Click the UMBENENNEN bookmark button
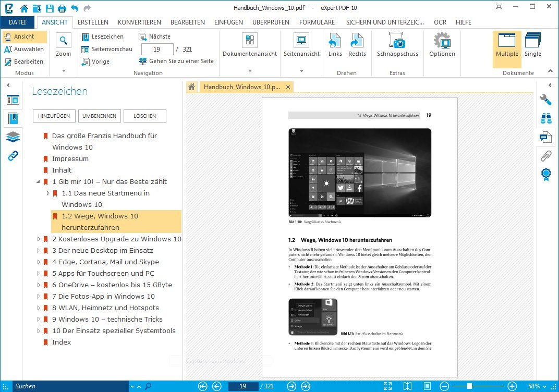559x392 pixels. [x=100, y=116]
